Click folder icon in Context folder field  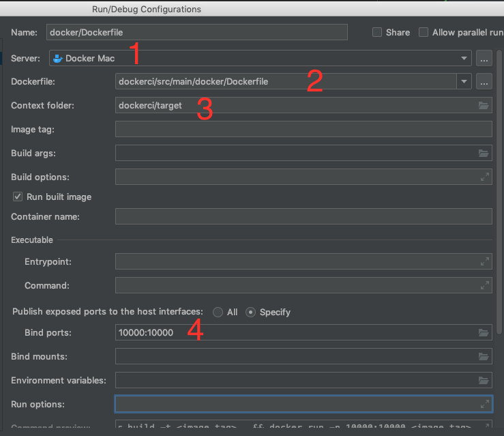click(484, 106)
